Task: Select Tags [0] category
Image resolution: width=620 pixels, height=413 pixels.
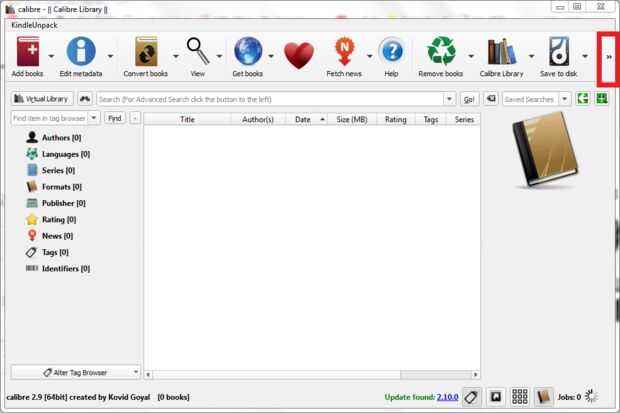Action: click(47, 252)
